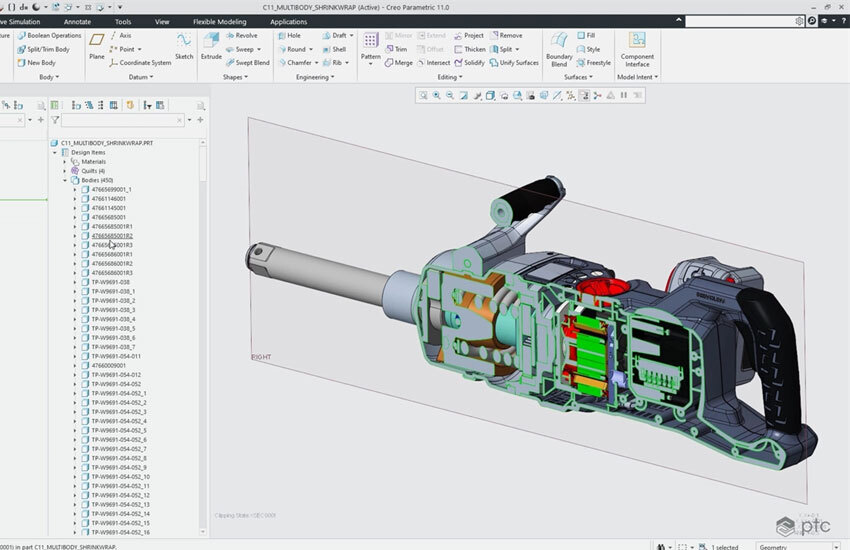Click the Solidify tool
Screen dimensions: 850x550
pos(469,63)
